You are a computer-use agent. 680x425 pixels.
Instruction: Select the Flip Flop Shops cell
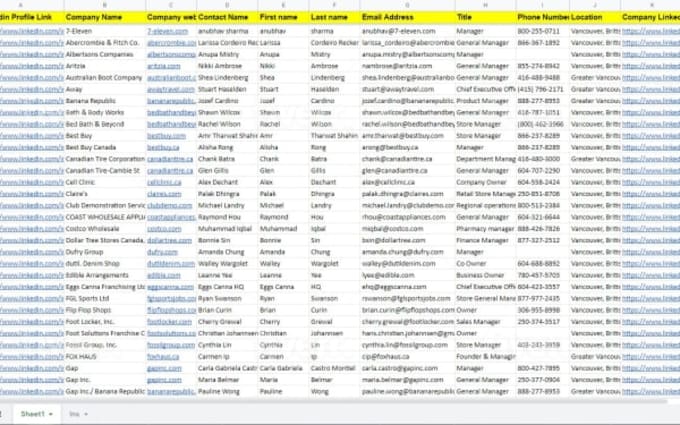click(x=105, y=310)
